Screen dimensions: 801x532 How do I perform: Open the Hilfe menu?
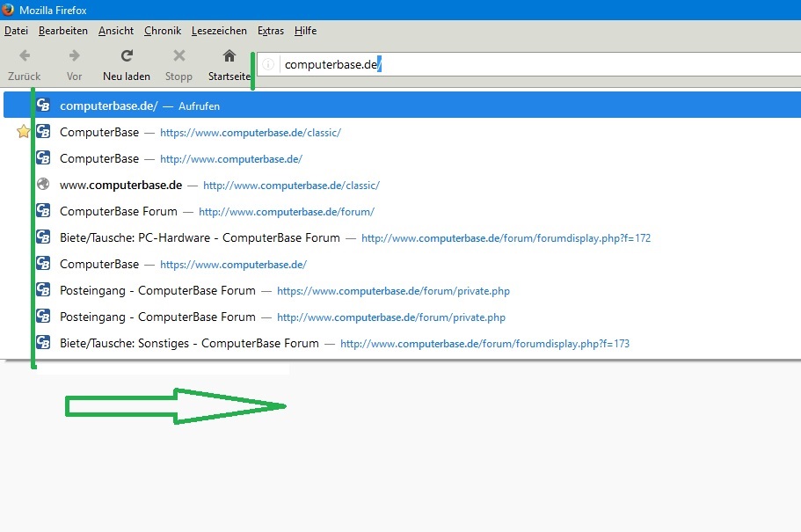pos(305,31)
